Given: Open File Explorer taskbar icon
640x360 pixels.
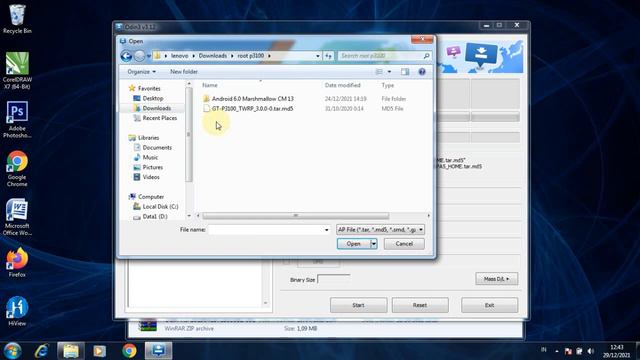Looking at the screenshot, I should [x=71, y=351].
